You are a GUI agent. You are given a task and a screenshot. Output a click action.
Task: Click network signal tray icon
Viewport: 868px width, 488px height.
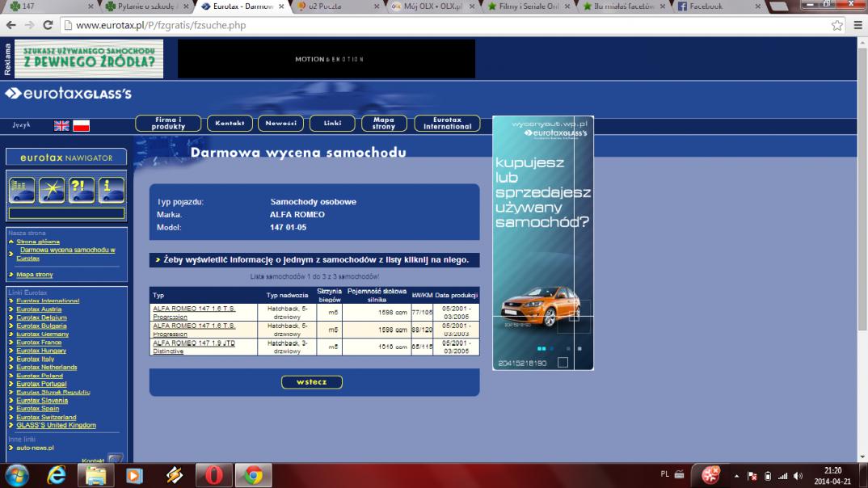click(783, 476)
